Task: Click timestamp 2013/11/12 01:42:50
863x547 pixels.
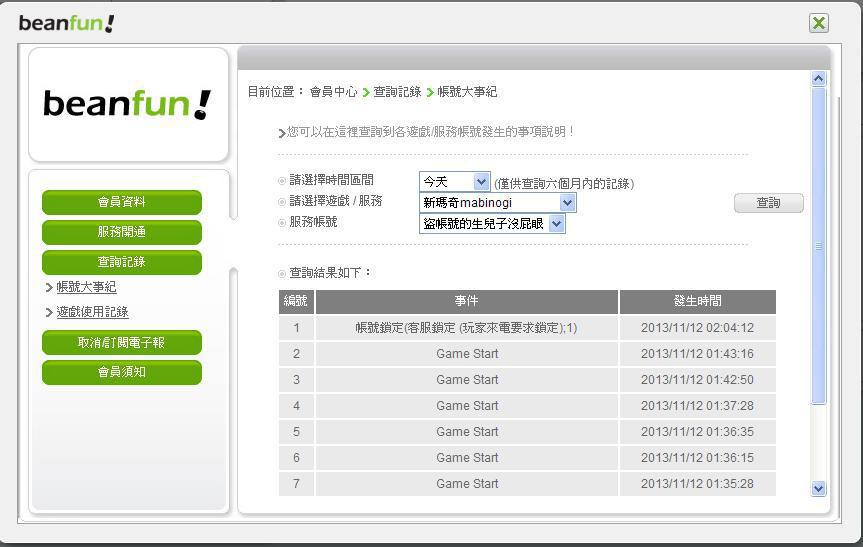Action: click(697, 380)
